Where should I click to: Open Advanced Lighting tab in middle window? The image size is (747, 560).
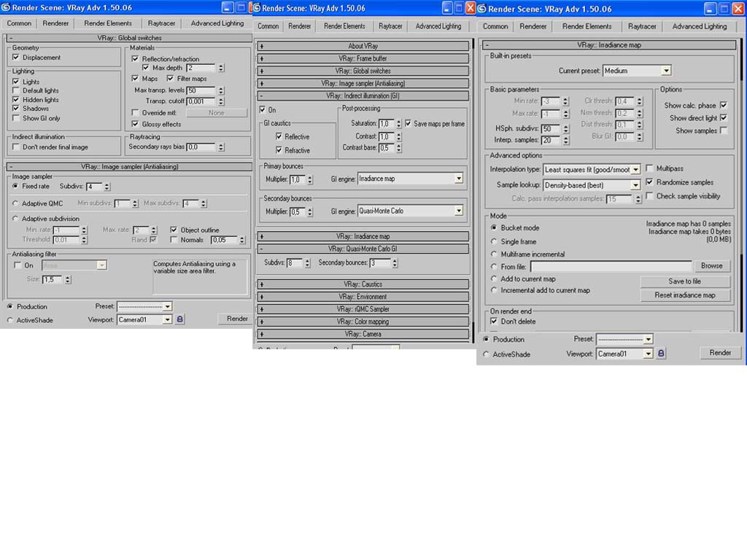(x=438, y=26)
